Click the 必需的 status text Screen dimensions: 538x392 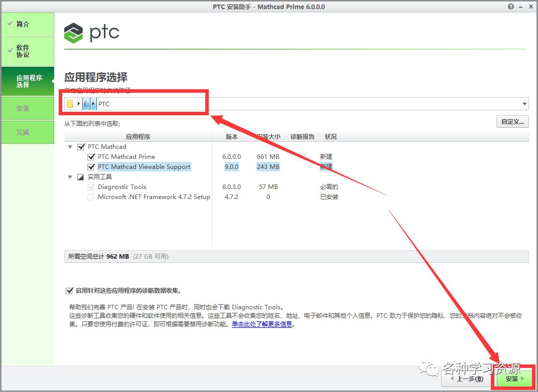[329, 187]
